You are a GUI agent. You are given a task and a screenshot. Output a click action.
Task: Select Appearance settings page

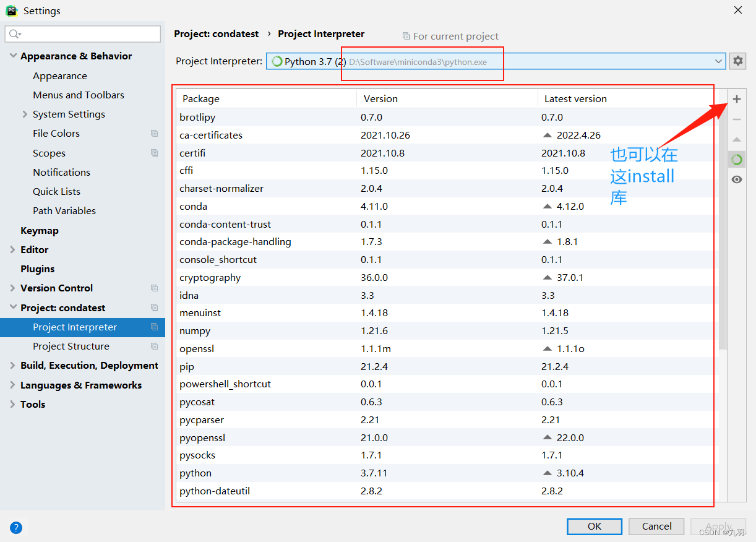(60, 75)
